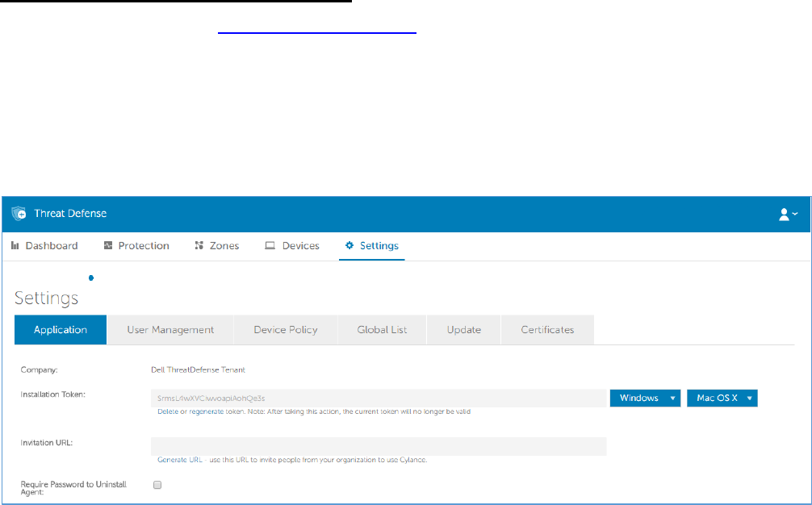Click the Generate URL link
This screenshot has height=505, width=812.
pos(180,460)
